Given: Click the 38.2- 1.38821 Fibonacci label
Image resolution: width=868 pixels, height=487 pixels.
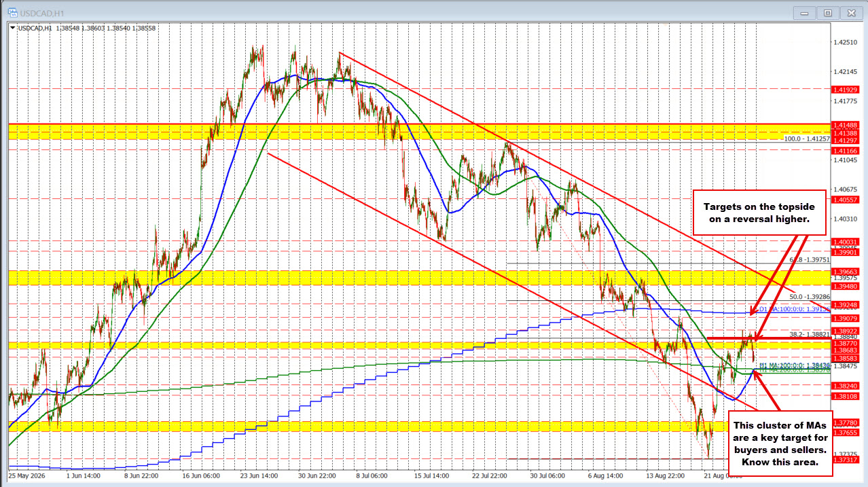Looking at the screenshot, I should 810,334.
